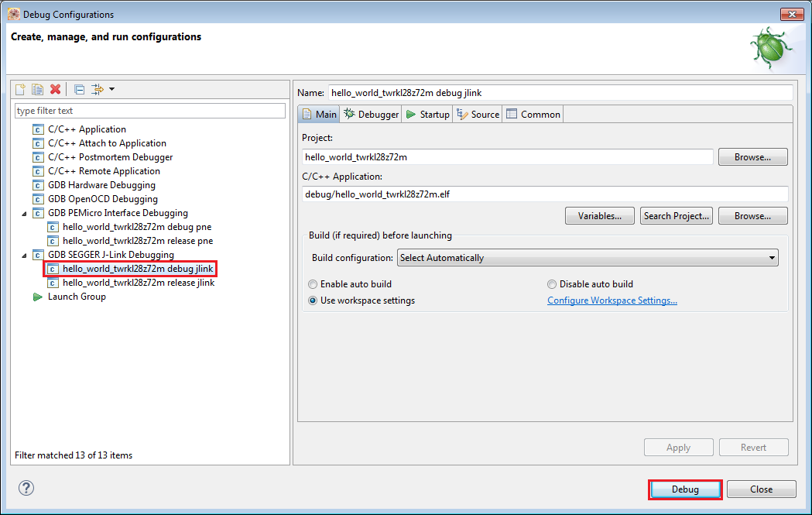Select GDB OpenOCD Debugging configuration type

tap(102, 199)
